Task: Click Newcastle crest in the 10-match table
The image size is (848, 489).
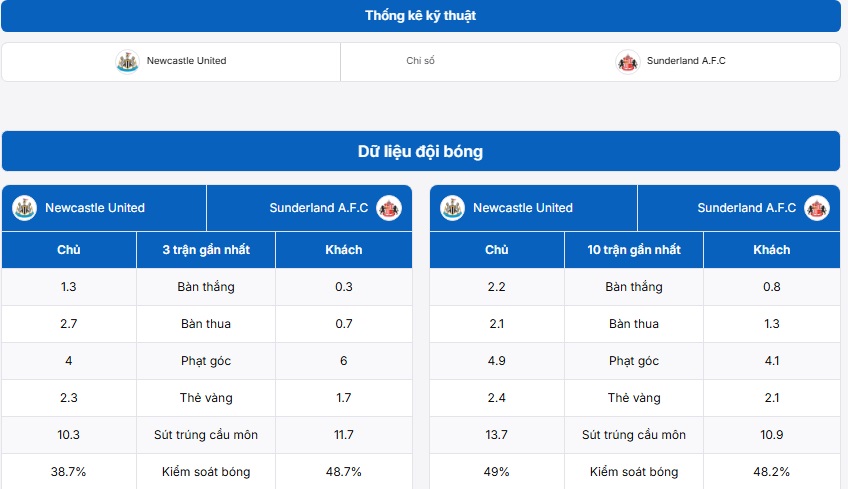Action: point(452,208)
